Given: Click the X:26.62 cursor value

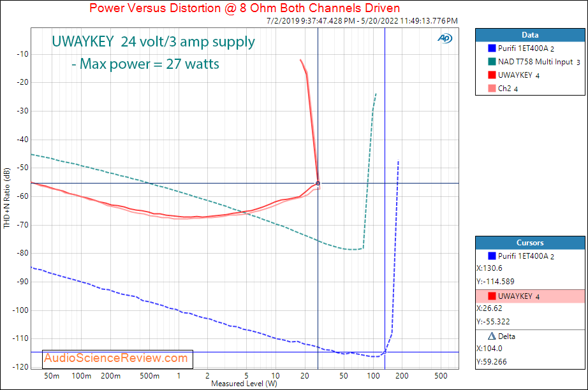Looking at the screenshot, I should pos(489,308).
